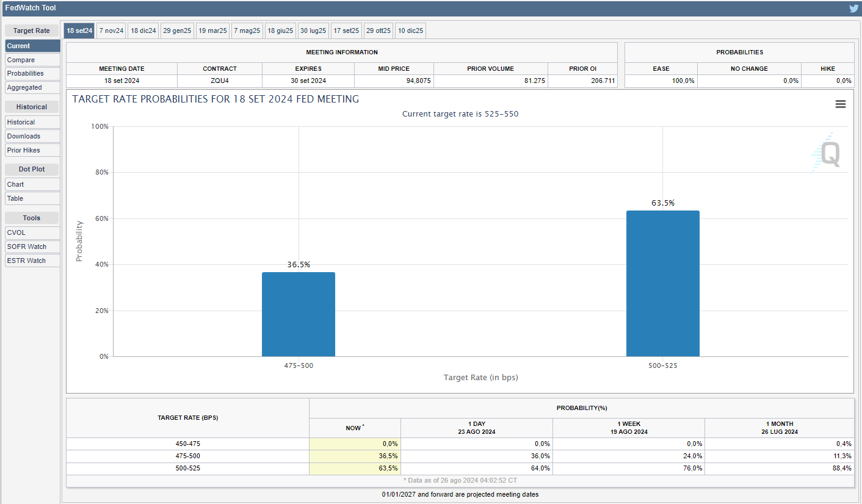Open the Dot Plot Table

tap(32, 198)
